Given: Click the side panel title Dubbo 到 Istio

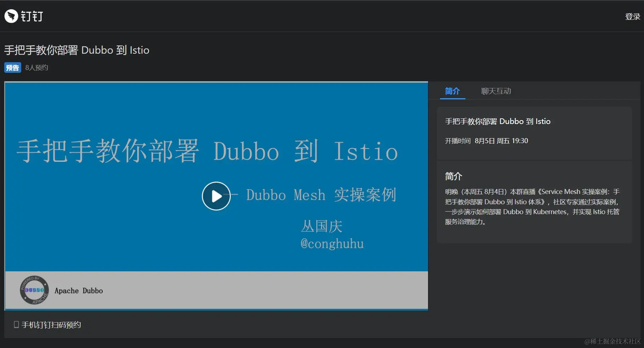Looking at the screenshot, I should pyautogui.click(x=498, y=121).
